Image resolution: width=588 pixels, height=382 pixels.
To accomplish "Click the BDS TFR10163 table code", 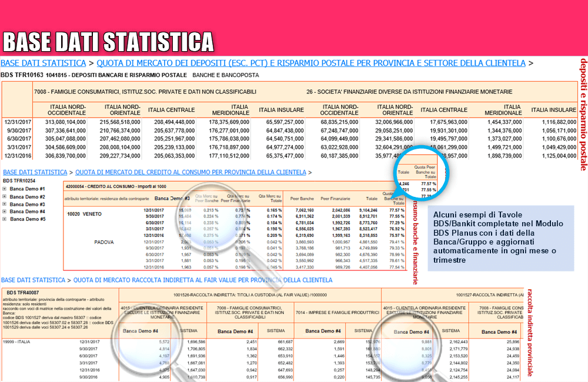I will click(22, 75).
